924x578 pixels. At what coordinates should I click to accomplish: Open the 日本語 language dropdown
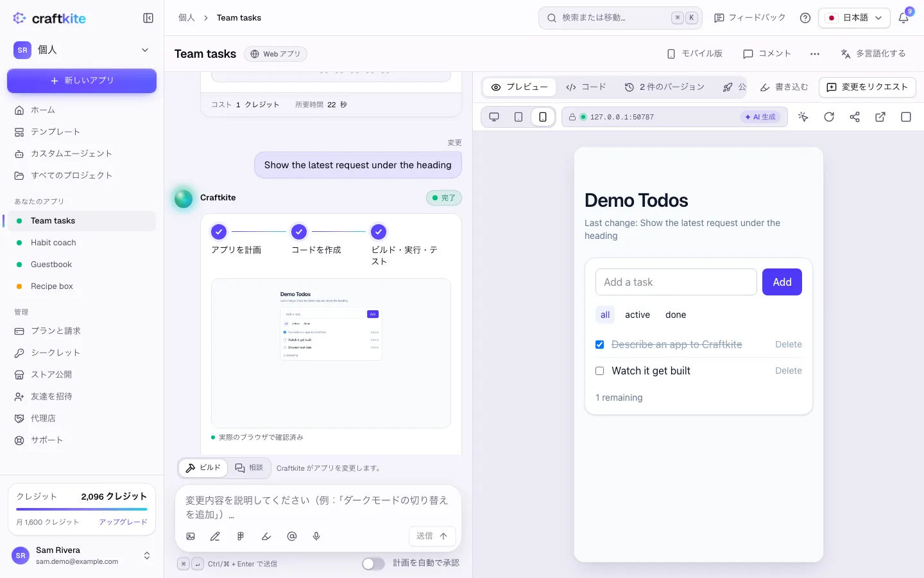click(854, 18)
